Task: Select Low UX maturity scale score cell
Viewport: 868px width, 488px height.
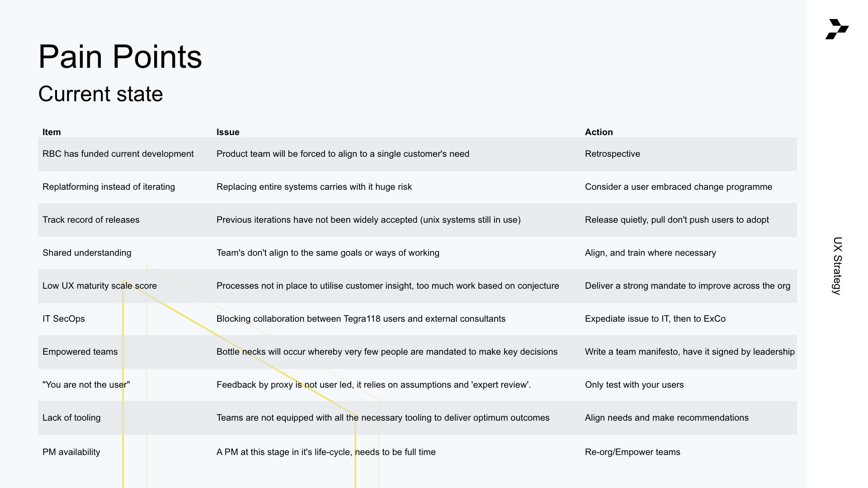Action: click(99, 286)
